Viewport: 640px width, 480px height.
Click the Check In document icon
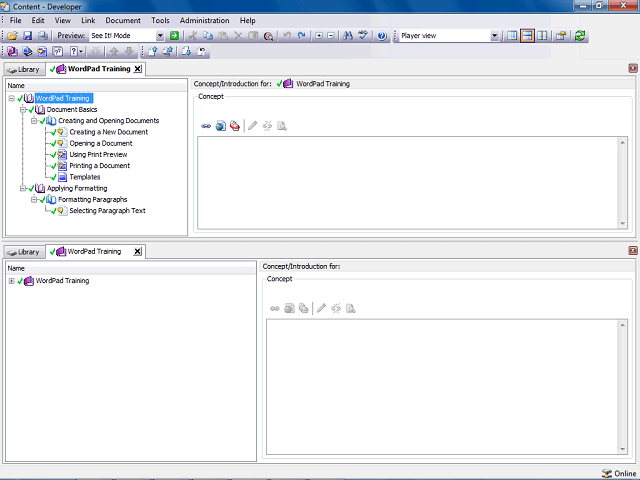click(153, 51)
